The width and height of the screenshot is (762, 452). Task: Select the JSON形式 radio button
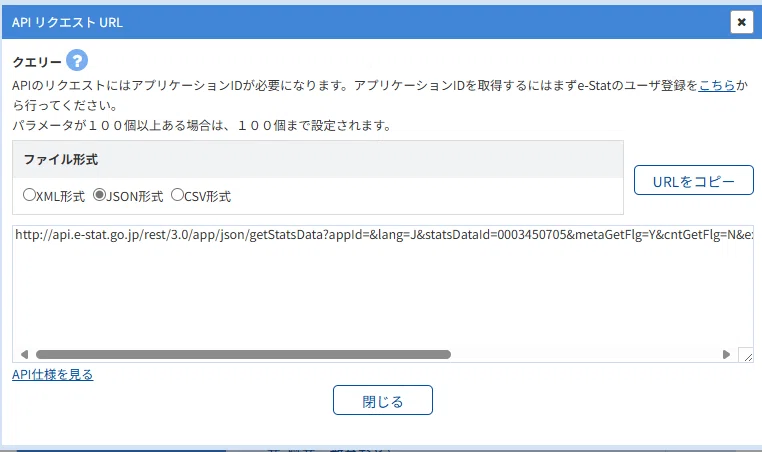point(99,195)
